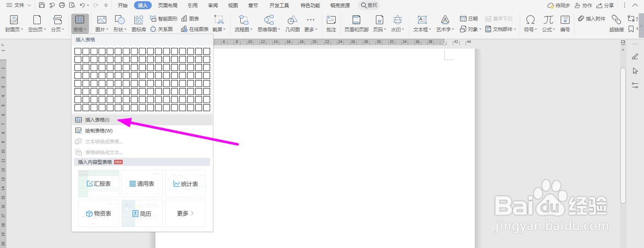Insert Smart Graphic (智能图形)
Viewport: 644px width, 248px height.
point(164,19)
